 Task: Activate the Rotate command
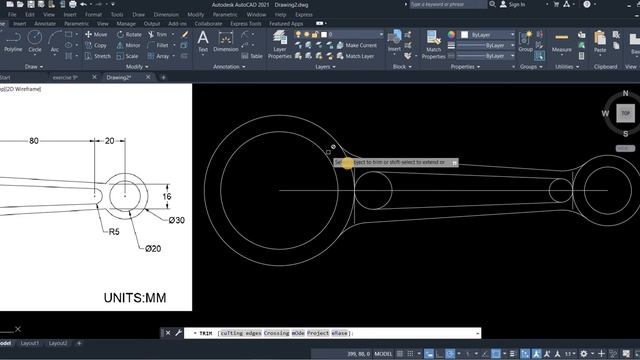click(x=129, y=35)
